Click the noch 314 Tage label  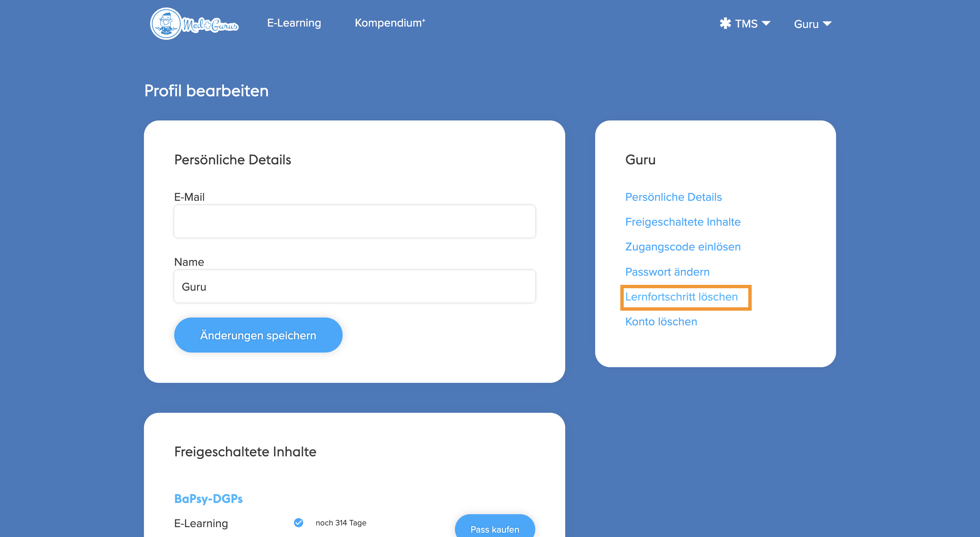pyautogui.click(x=341, y=523)
